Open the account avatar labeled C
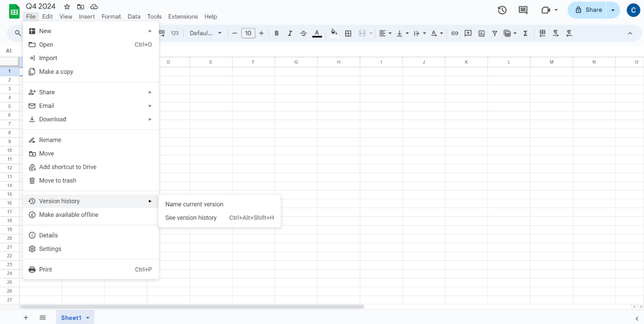Viewport: 644px width, 324px height. click(x=633, y=10)
